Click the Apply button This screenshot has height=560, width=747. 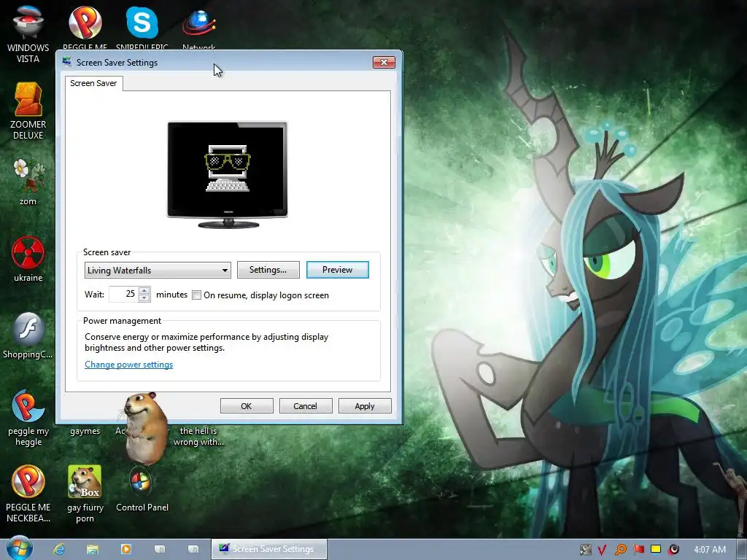[365, 406]
